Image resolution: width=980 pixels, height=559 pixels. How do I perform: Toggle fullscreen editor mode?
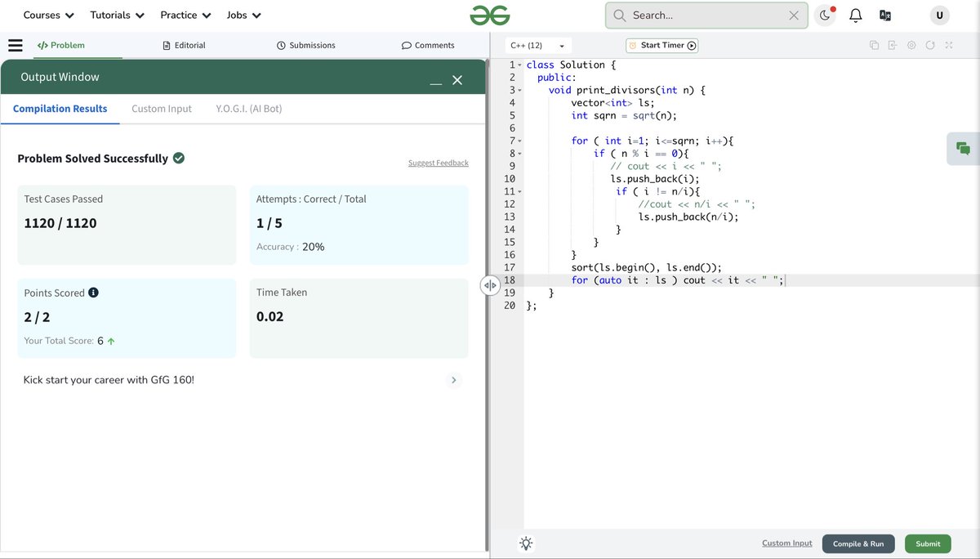tap(949, 46)
